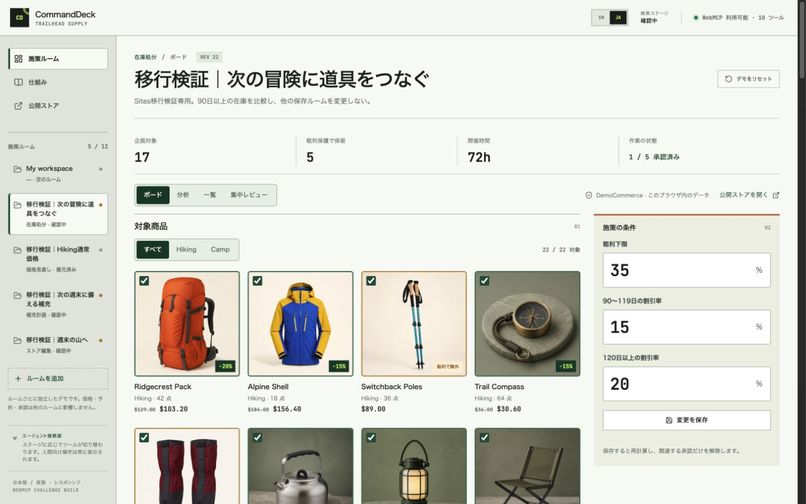806x504 pixels.
Task: Click the CommandDeck CD logo
Action: pyautogui.click(x=20, y=17)
